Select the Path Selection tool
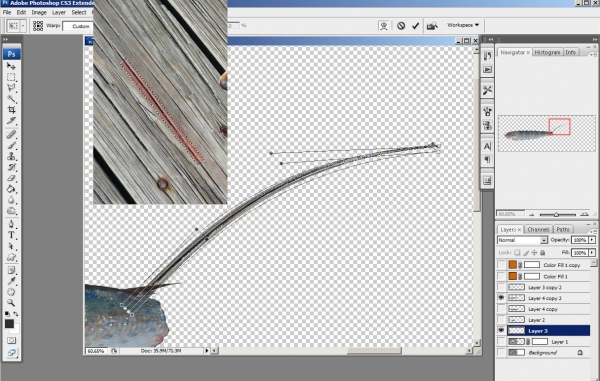Viewport: 600px width, 381px height. point(11,246)
